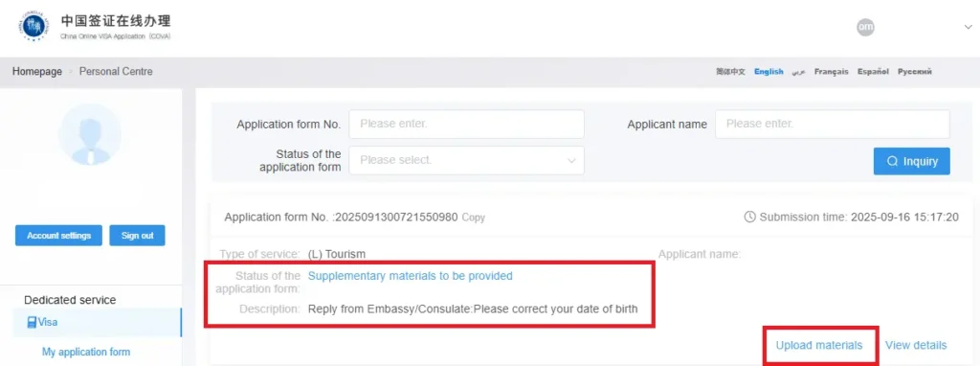980x366 pixels.
Task: Click the magnifier icon in Inquiry button
Action: click(893, 161)
